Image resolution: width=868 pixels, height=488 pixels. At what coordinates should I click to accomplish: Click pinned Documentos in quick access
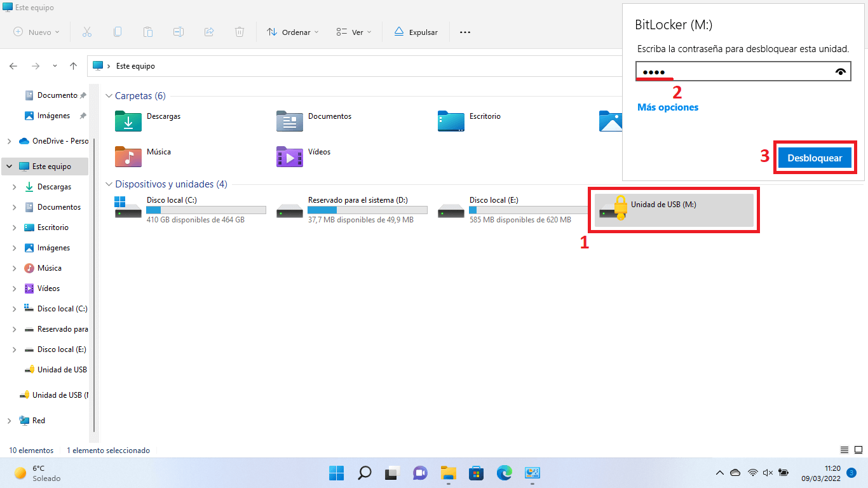(55, 95)
